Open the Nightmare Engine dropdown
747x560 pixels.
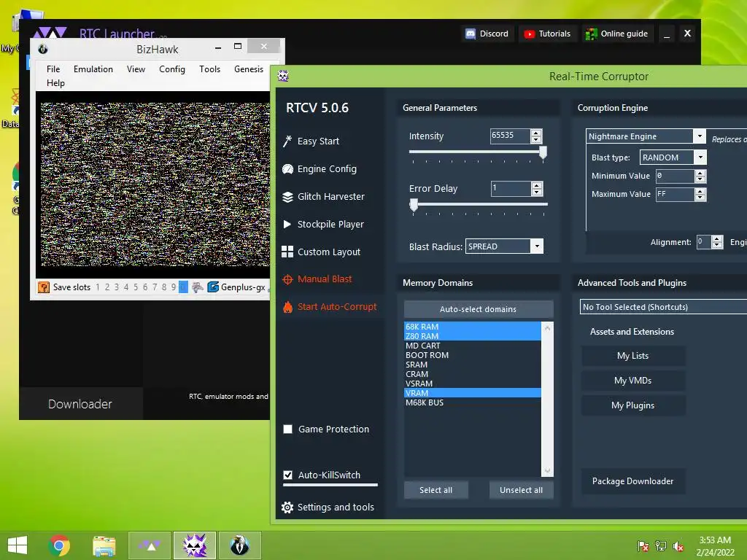pyautogui.click(x=700, y=136)
